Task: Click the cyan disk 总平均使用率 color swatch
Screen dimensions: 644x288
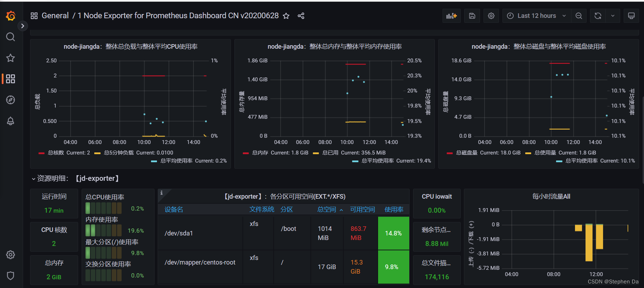Action: tap(559, 161)
